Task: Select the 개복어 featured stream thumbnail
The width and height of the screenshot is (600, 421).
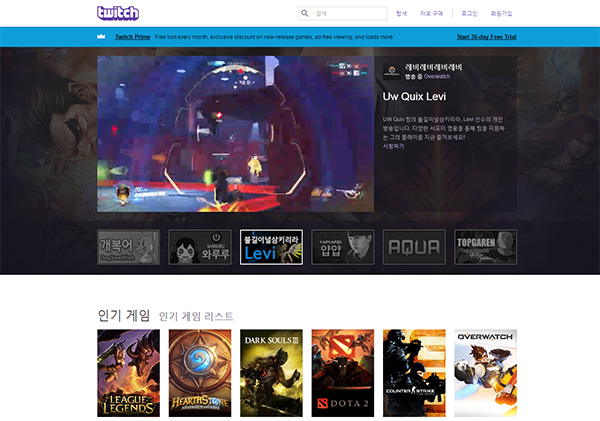Action: [128, 247]
